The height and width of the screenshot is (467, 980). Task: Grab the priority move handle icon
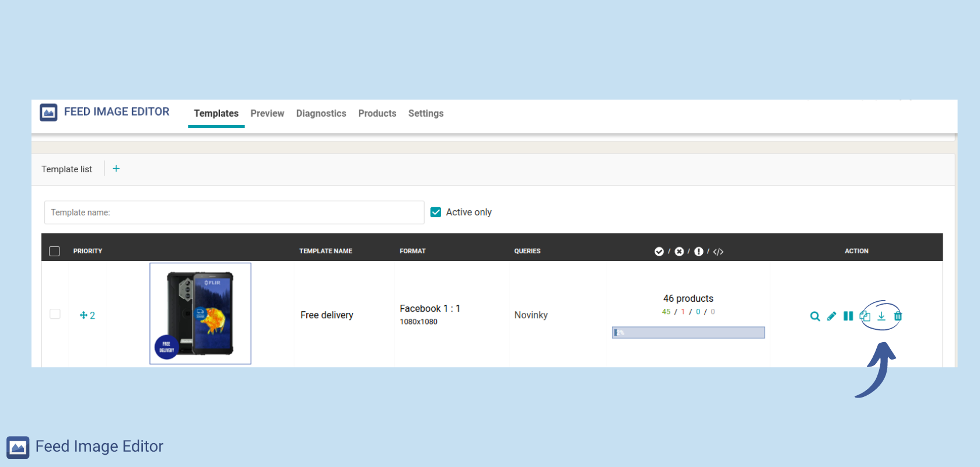pyautogui.click(x=83, y=315)
